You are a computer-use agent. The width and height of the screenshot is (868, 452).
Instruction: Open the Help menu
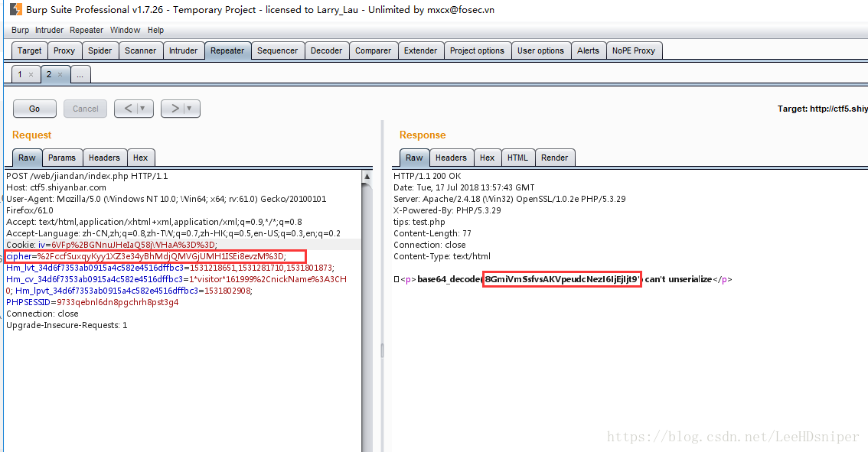tap(155, 30)
